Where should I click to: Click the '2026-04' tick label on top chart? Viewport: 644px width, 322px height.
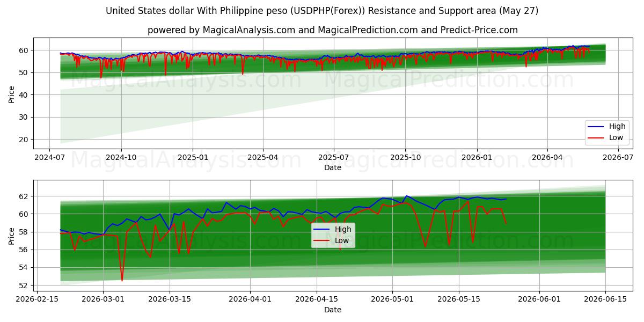(547, 157)
